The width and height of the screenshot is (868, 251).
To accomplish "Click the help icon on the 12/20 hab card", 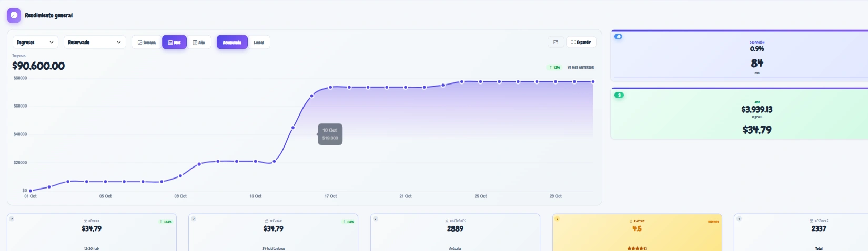I will pyautogui.click(x=12, y=218).
